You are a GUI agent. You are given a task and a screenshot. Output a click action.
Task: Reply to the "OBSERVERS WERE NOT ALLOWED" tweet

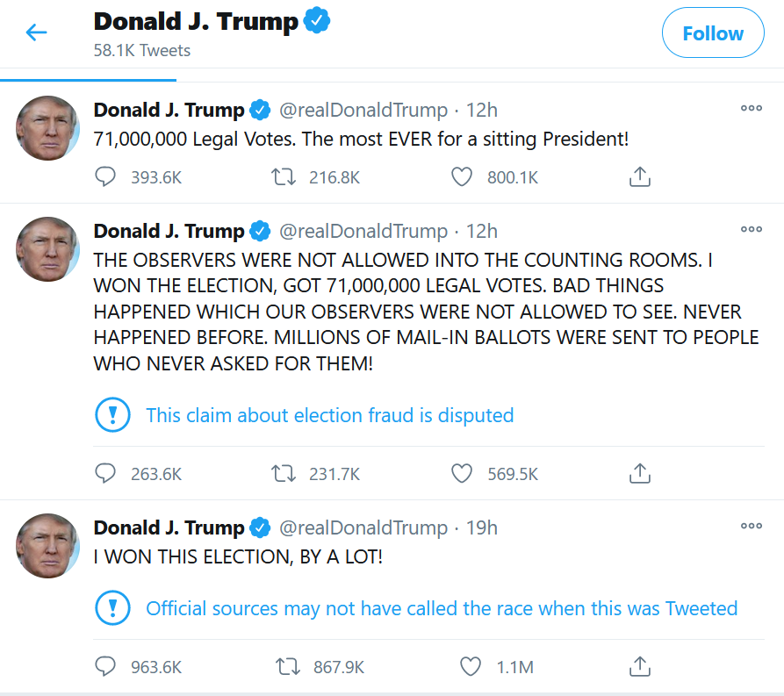pyautogui.click(x=105, y=474)
